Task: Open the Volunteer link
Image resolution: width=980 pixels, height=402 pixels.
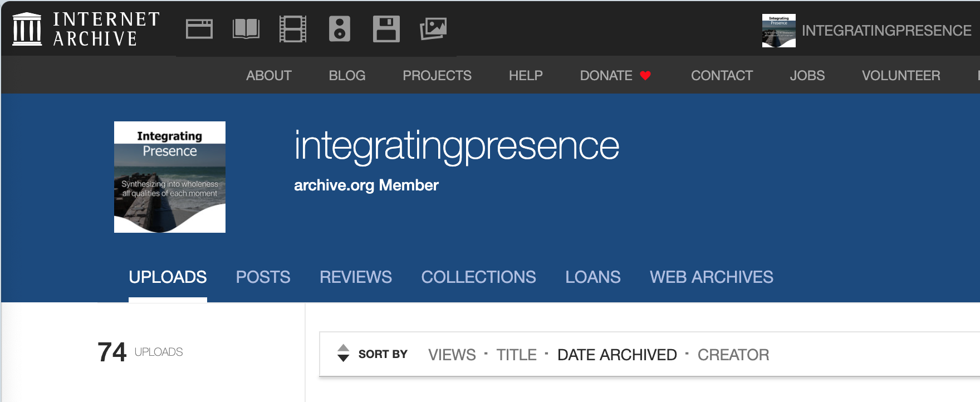Action: (900, 76)
